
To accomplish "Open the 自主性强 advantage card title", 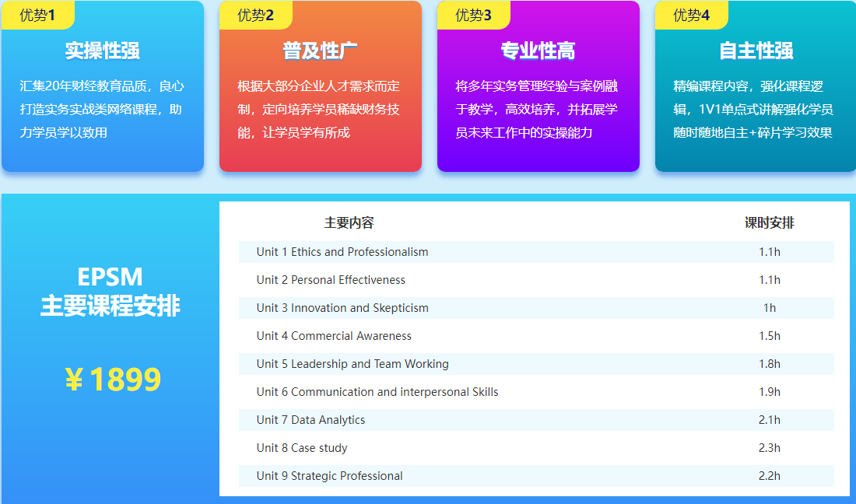I will 756,51.
